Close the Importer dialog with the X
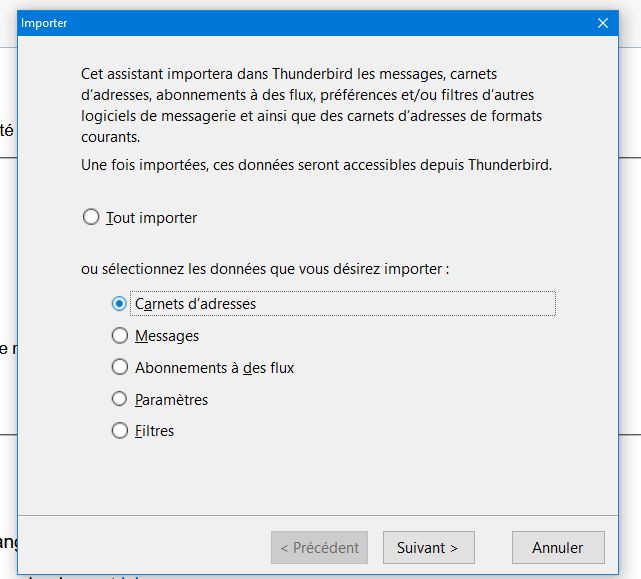This screenshot has height=579, width=641. pyautogui.click(x=602, y=23)
